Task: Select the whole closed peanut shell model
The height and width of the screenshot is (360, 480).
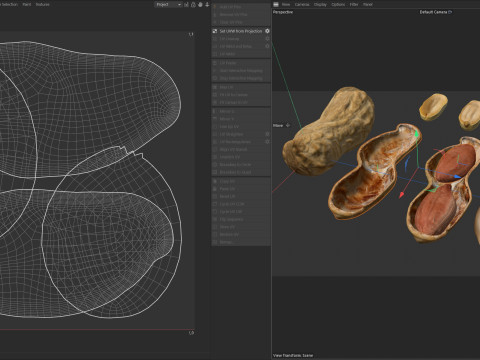Action: click(328, 130)
